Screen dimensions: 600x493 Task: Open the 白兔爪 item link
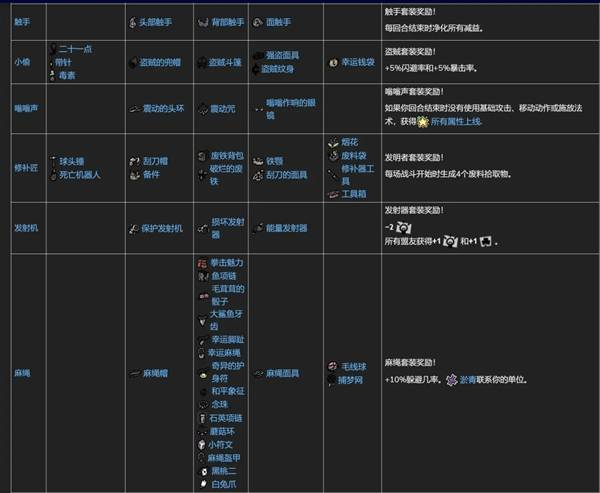click(x=226, y=485)
